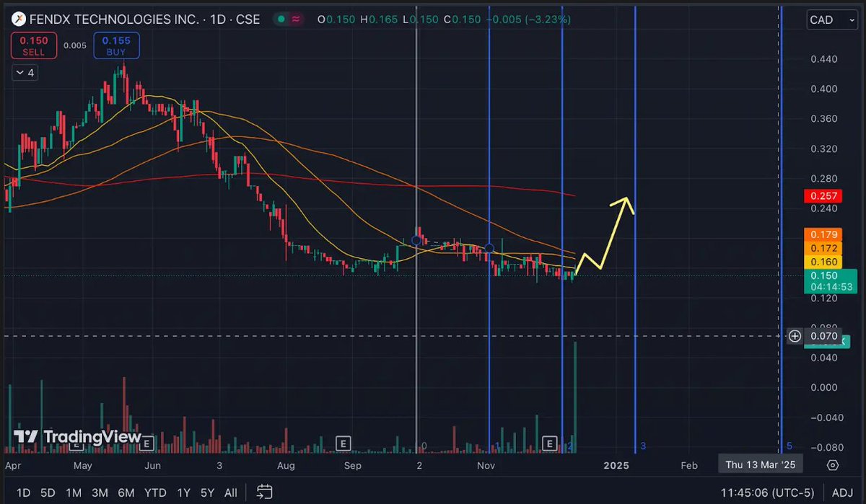Click the Thu 13 Mar '25 date label
The width and height of the screenshot is (866, 504).
point(760,465)
